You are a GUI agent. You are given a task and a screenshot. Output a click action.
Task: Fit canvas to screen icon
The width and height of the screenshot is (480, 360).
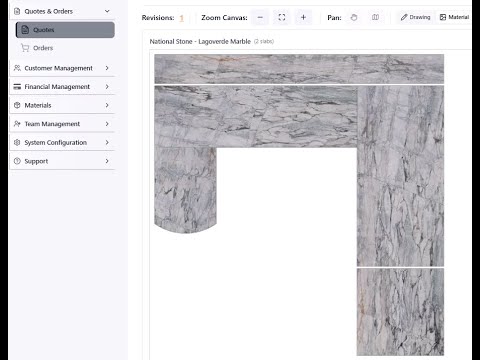pos(282,17)
